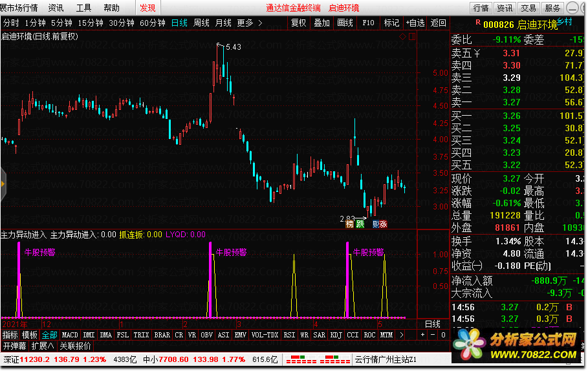
Task: Switch chart to 月线 monthly period
Action: pyautogui.click(x=223, y=23)
